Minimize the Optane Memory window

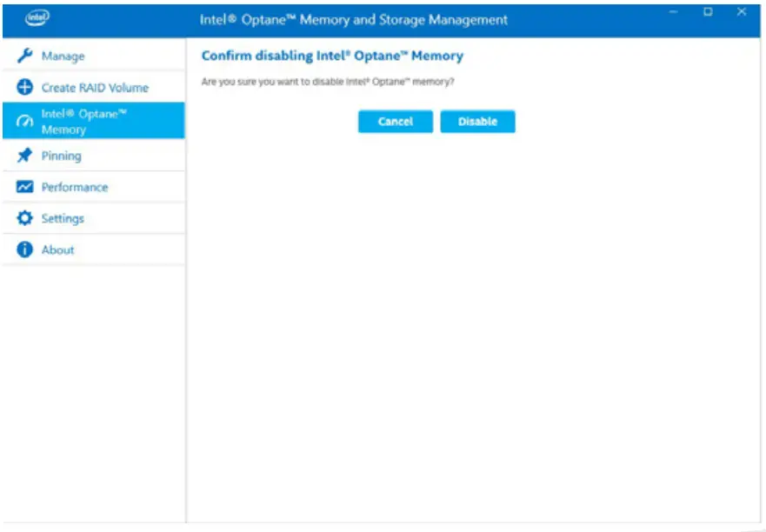(674, 11)
